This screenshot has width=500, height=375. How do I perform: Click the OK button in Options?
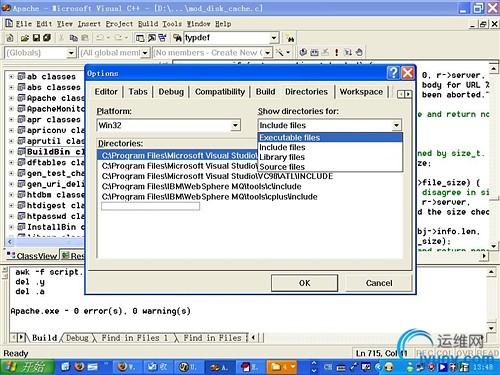[x=304, y=283]
